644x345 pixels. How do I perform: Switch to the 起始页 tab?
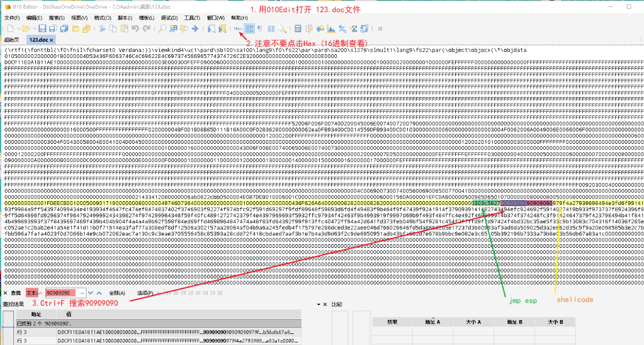11,40
